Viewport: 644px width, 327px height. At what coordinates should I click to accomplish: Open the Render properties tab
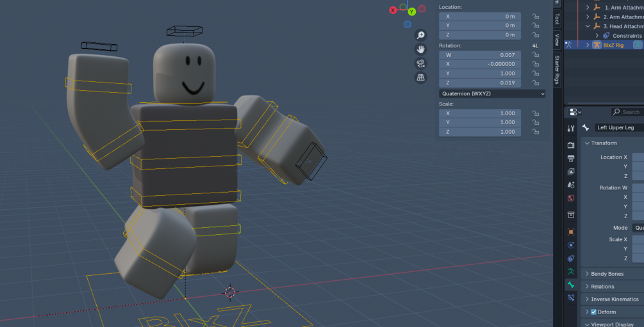pyautogui.click(x=571, y=145)
